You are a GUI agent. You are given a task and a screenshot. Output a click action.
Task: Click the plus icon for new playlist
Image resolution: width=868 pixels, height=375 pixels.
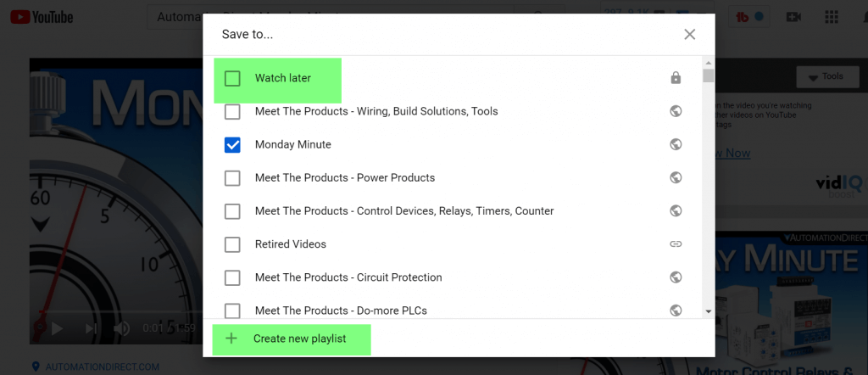pos(231,339)
